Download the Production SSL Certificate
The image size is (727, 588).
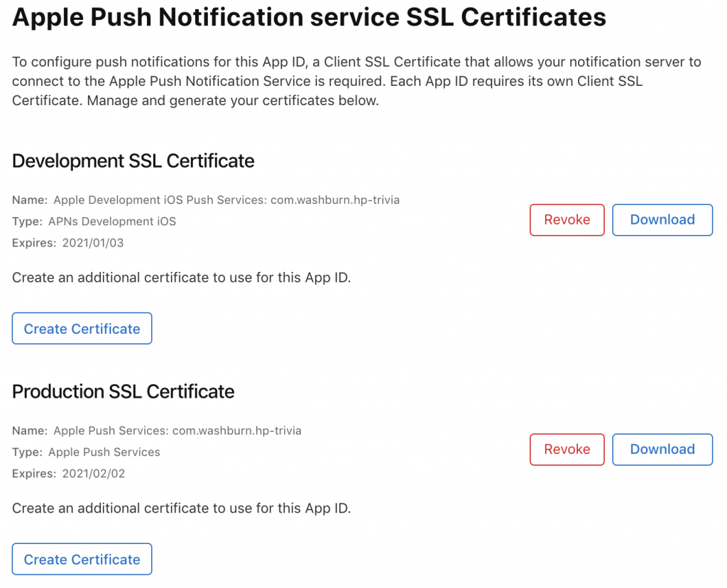[x=662, y=450]
